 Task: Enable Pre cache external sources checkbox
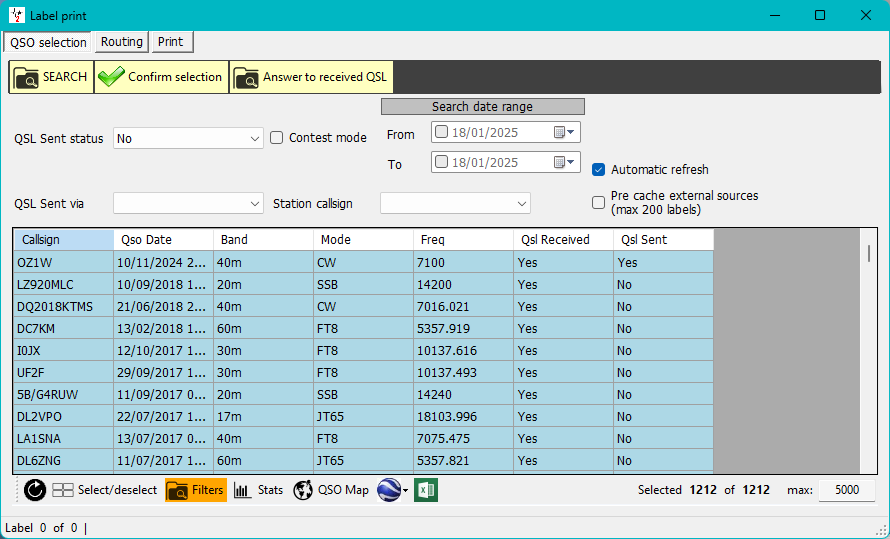point(598,203)
